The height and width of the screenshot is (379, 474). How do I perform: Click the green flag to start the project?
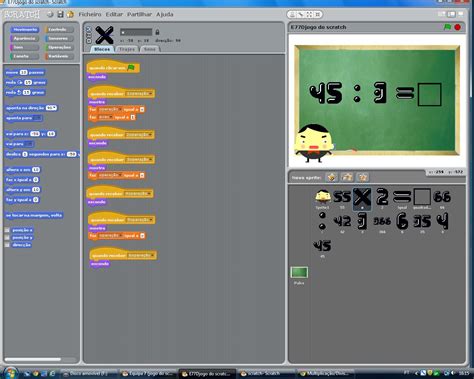[x=447, y=27]
